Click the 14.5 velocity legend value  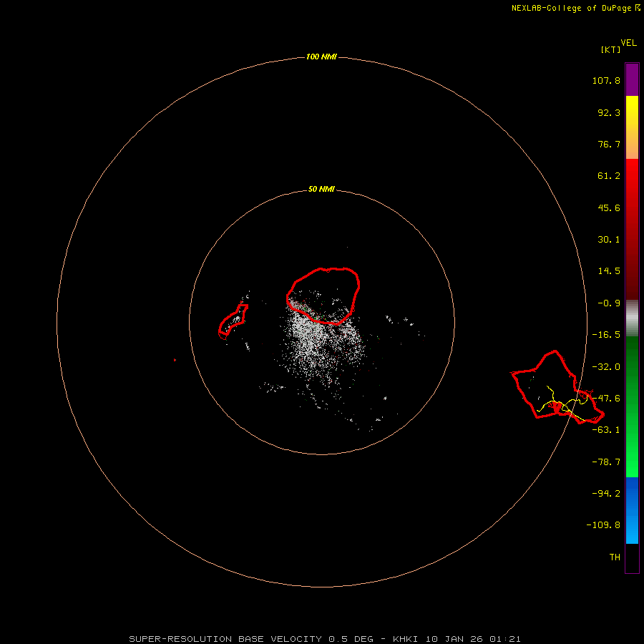pos(609,271)
